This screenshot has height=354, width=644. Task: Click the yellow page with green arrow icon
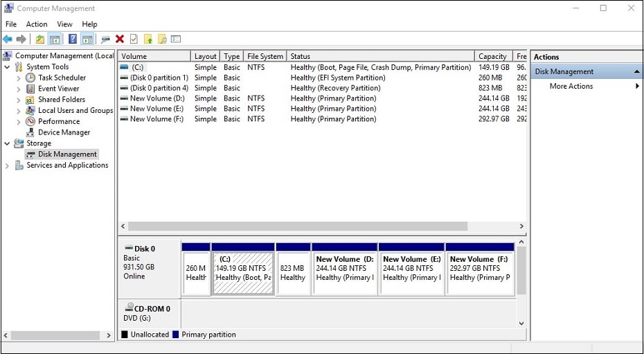click(148, 39)
